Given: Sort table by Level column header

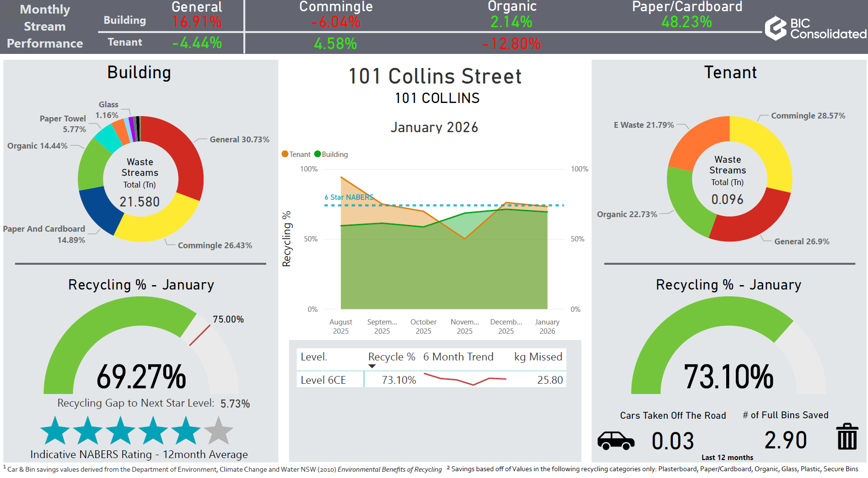Looking at the screenshot, I should click(314, 357).
